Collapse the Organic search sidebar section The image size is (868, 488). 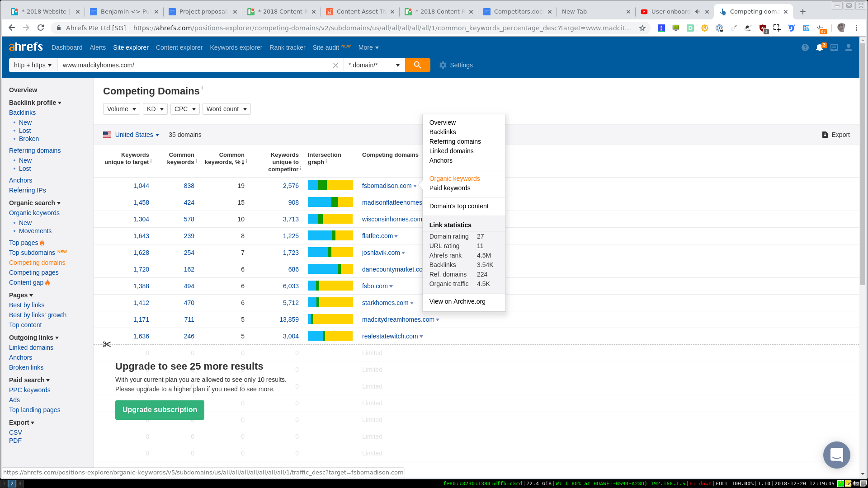[x=35, y=203]
